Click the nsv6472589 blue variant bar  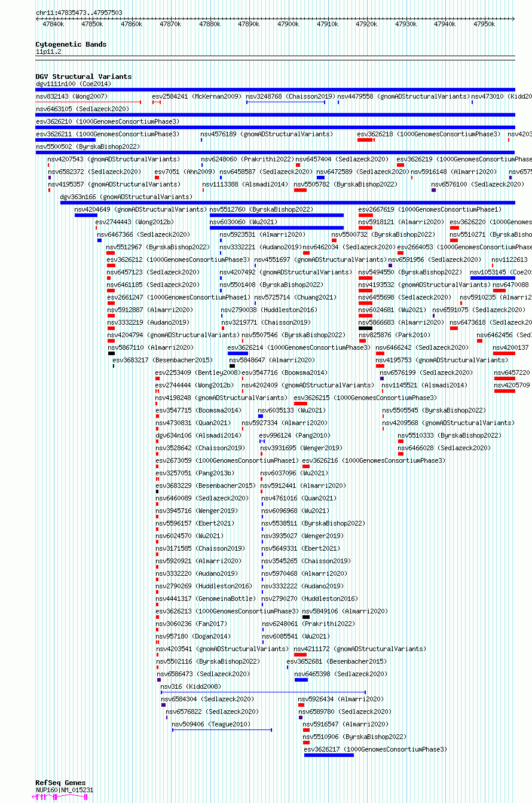click(320, 178)
